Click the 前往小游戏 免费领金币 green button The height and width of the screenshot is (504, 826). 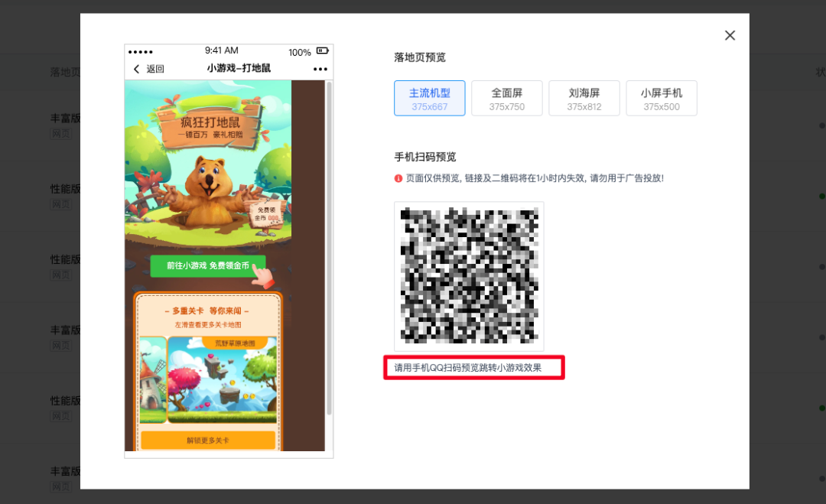coord(208,266)
